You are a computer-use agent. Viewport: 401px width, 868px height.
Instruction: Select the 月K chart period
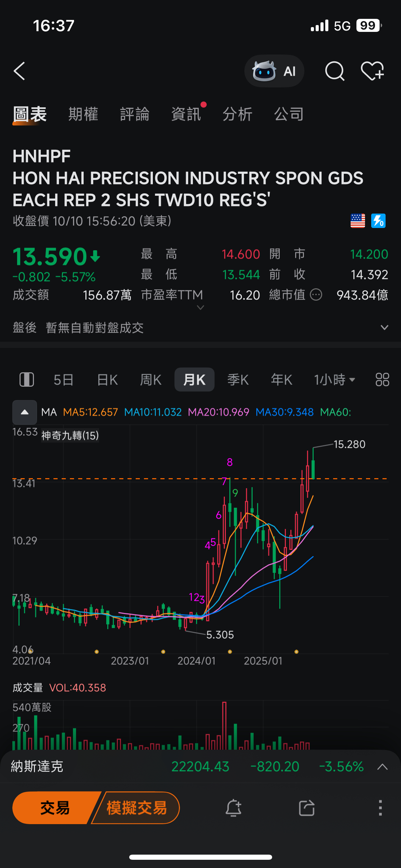(194, 379)
